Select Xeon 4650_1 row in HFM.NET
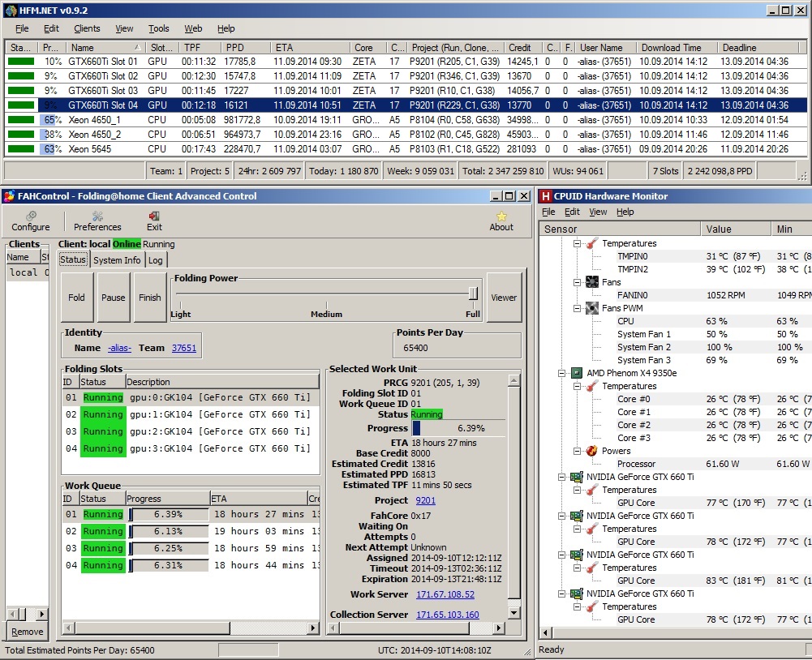This screenshot has height=660, width=812. [406, 119]
